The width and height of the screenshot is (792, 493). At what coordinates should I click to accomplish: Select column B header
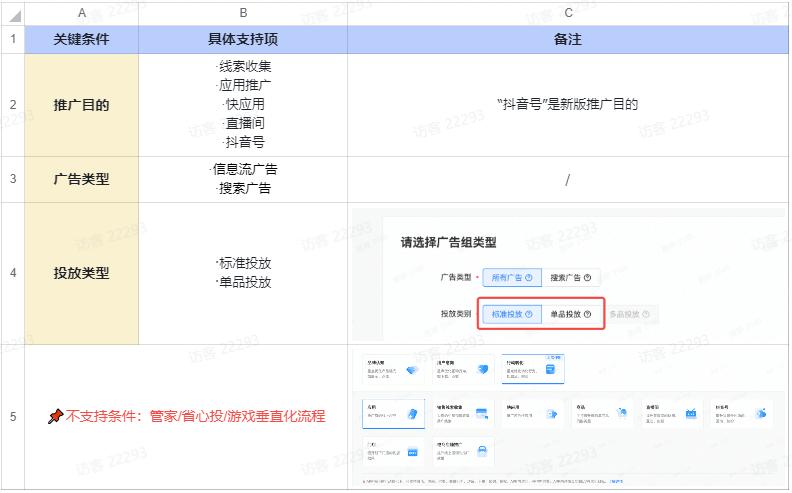(243, 13)
